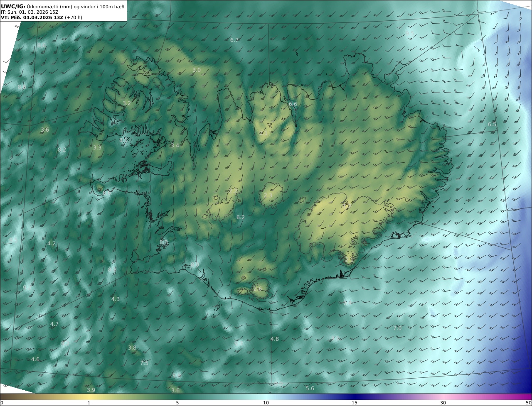Click the '3.4' value label
This screenshot has width=532, height=406.
pos(175,146)
